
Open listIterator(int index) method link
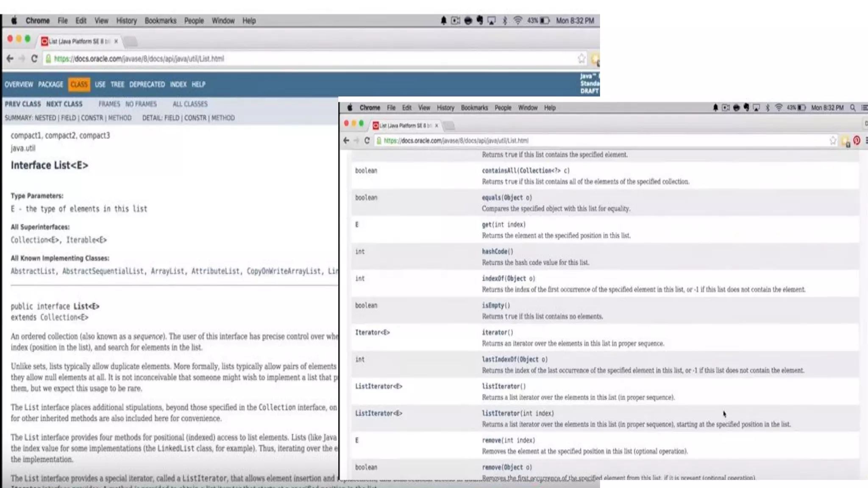pyautogui.click(x=517, y=413)
